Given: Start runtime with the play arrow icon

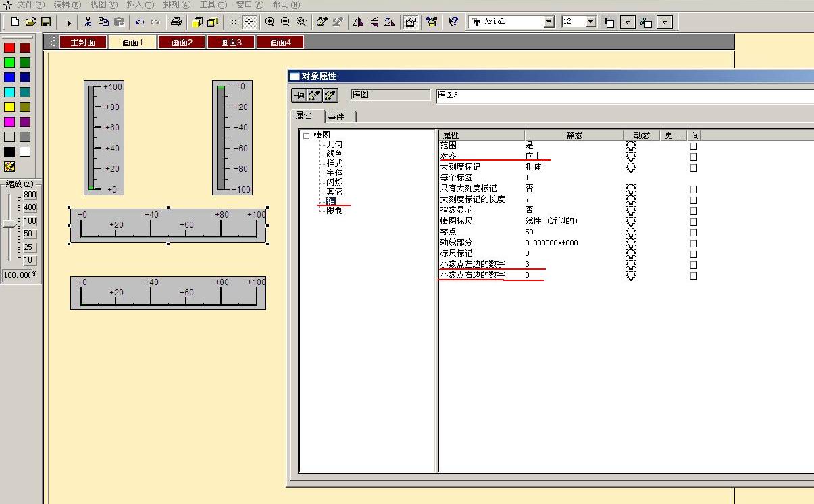Looking at the screenshot, I should [68, 22].
